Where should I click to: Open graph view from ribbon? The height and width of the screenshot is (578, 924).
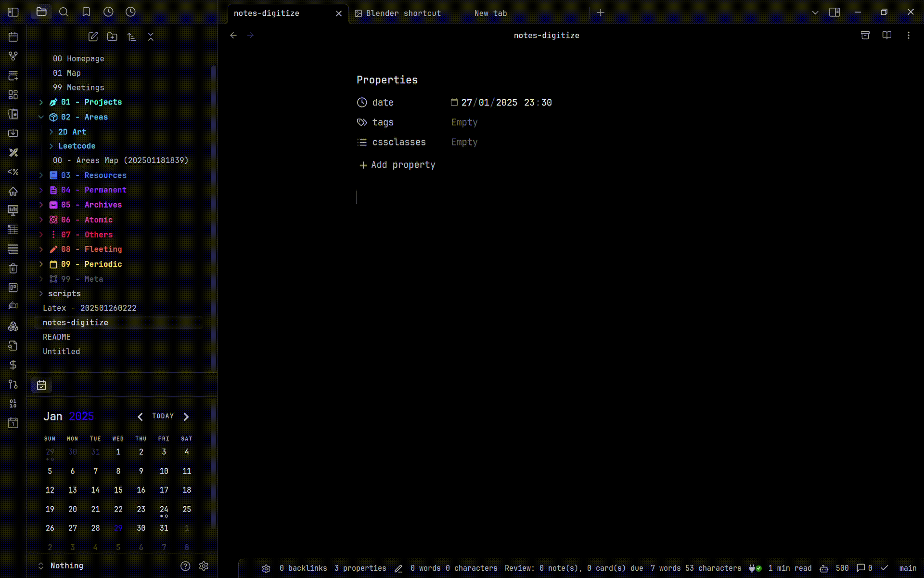pyautogui.click(x=13, y=56)
